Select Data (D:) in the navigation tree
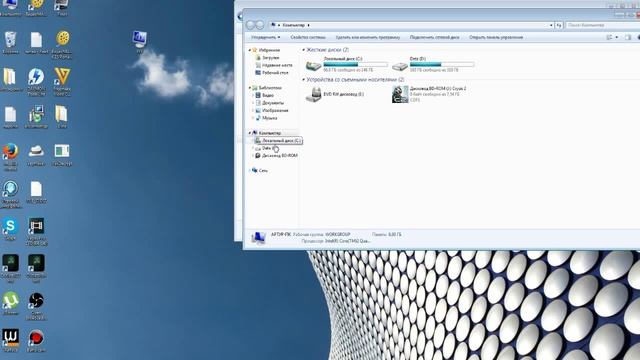The height and width of the screenshot is (360, 640). [x=268, y=148]
